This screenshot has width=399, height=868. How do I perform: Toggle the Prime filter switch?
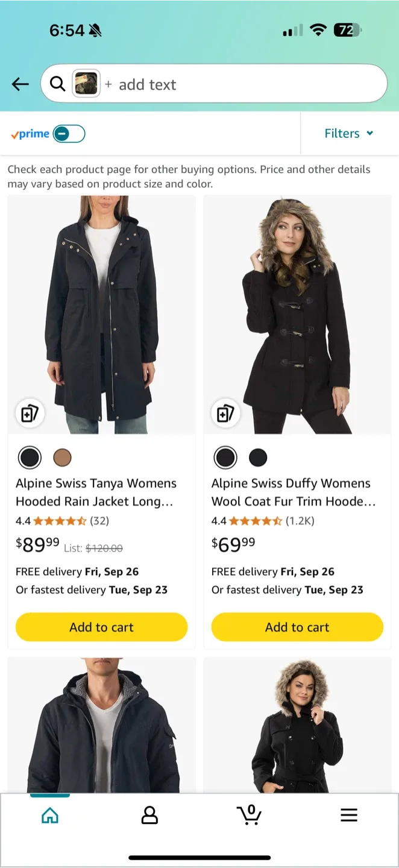pos(69,134)
